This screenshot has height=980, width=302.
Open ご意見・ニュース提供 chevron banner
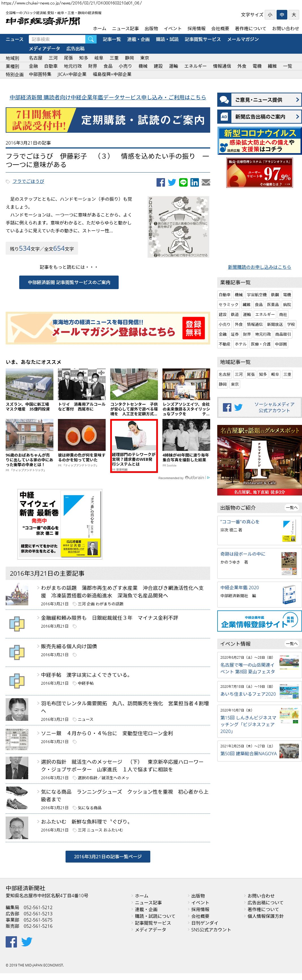(x=259, y=100)
